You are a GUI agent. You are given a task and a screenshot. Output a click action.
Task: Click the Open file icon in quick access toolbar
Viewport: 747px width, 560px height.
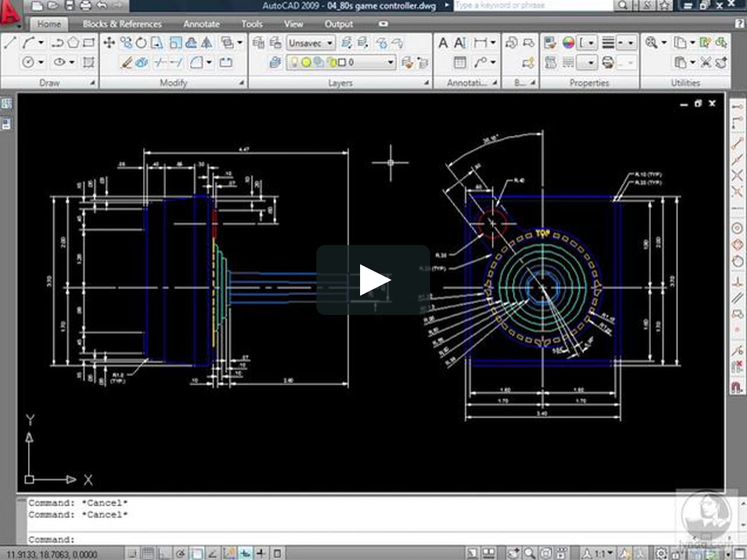click(x=52, y=6)
